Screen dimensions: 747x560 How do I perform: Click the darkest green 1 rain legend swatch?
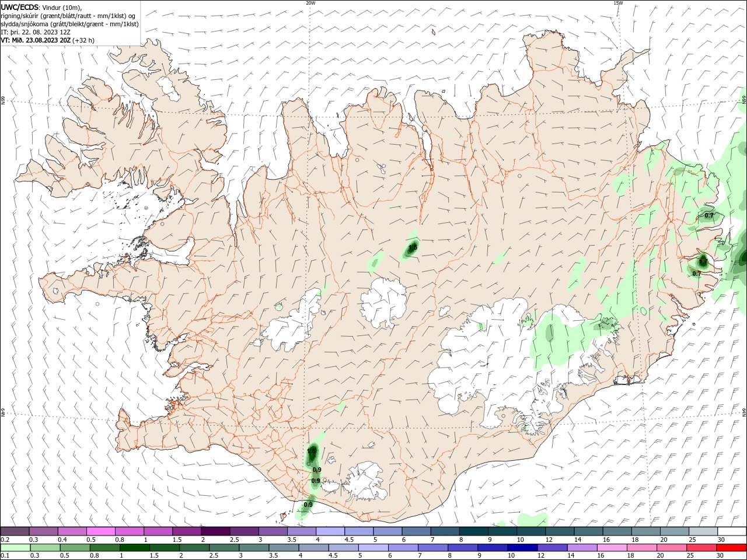(135, 548)
